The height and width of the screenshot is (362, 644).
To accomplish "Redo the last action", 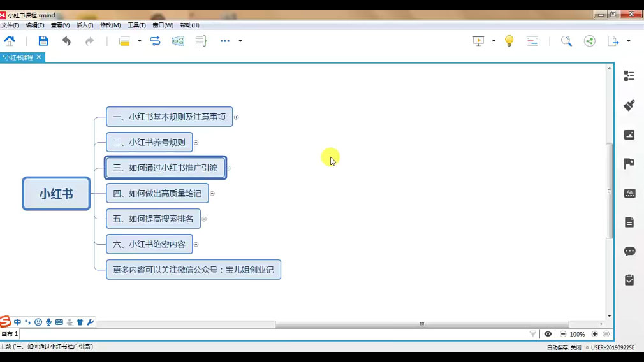I will pos(89,41).
